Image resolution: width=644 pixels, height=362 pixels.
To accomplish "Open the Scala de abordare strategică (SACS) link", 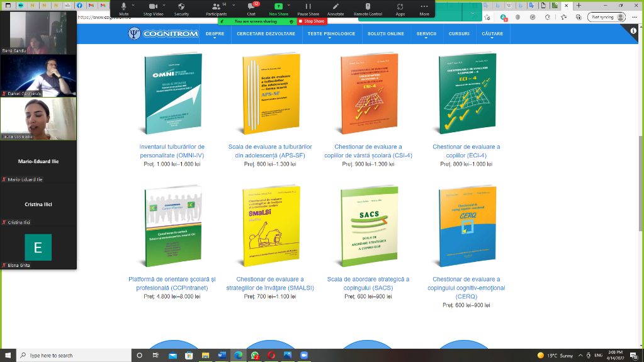I will tap(368, 283).
